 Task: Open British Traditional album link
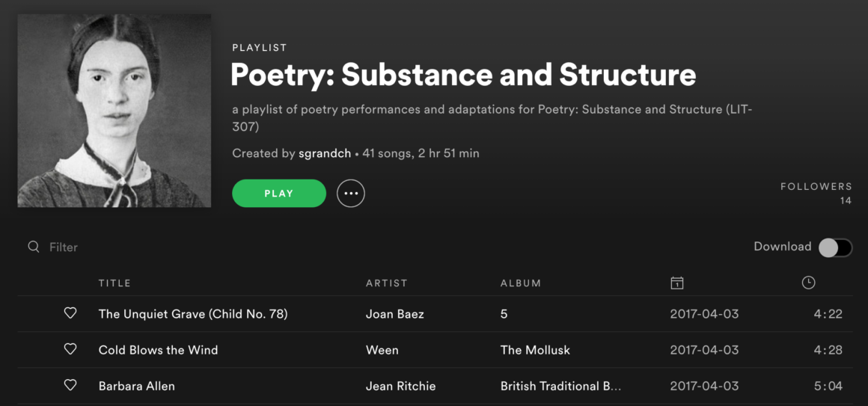(560, 387)
